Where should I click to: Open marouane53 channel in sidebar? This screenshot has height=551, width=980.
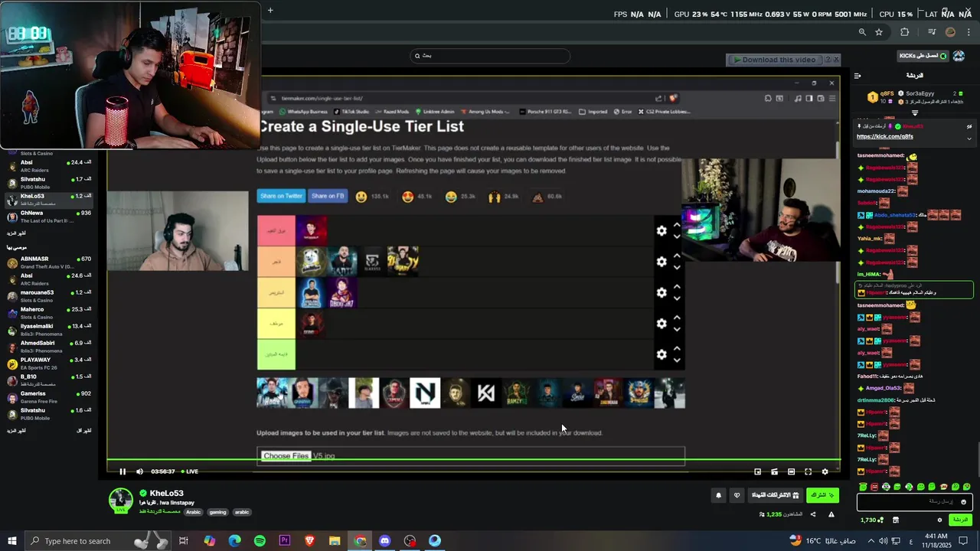coord(49,296)
